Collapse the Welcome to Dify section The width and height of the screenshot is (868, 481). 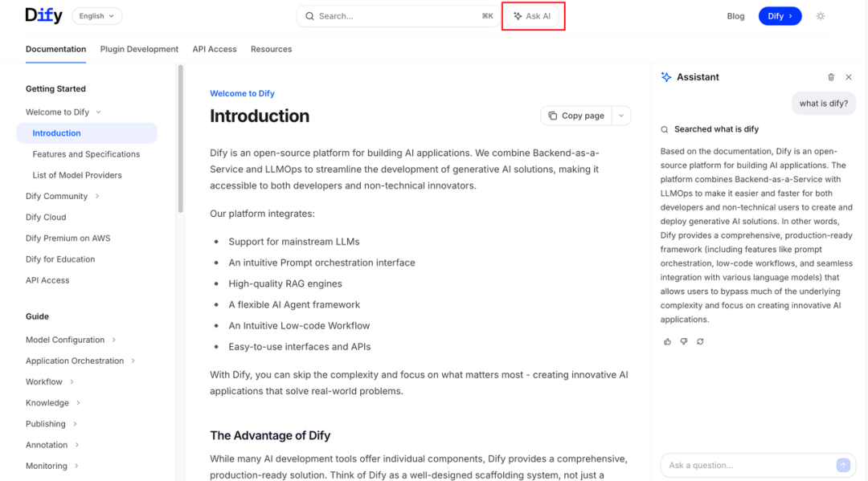click(99, 112)
